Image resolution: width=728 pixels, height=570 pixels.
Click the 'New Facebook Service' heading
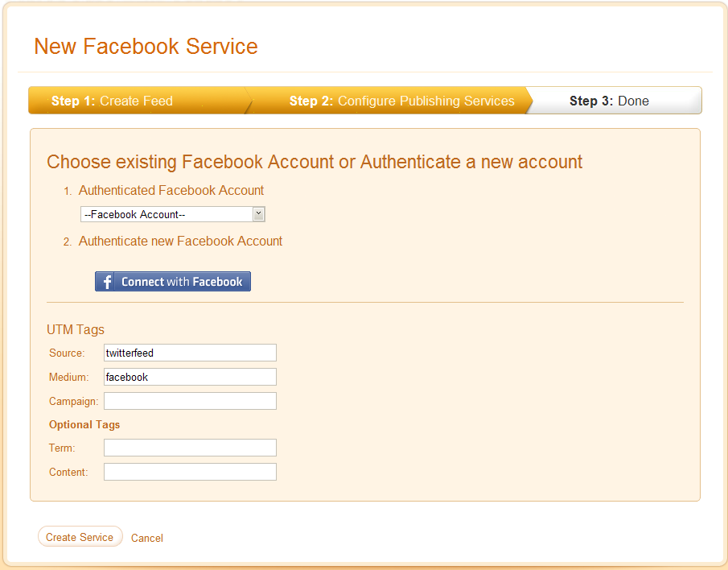point(146,46)
